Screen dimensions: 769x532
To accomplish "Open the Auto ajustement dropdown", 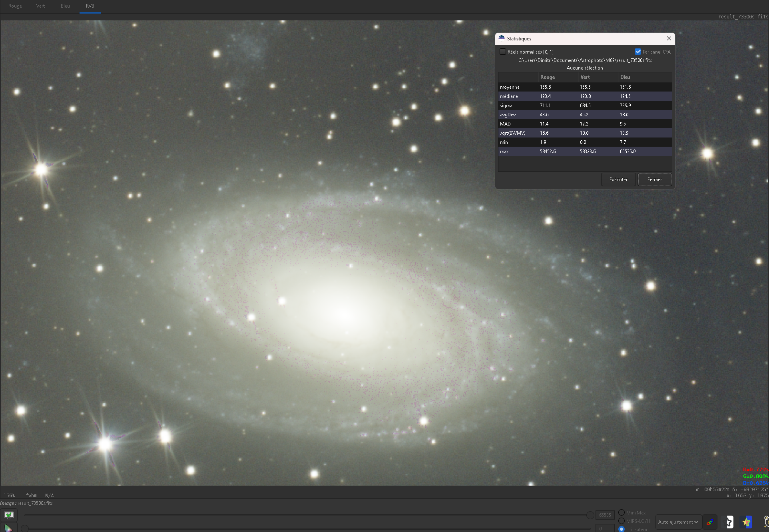I will [x=678, y=522].
